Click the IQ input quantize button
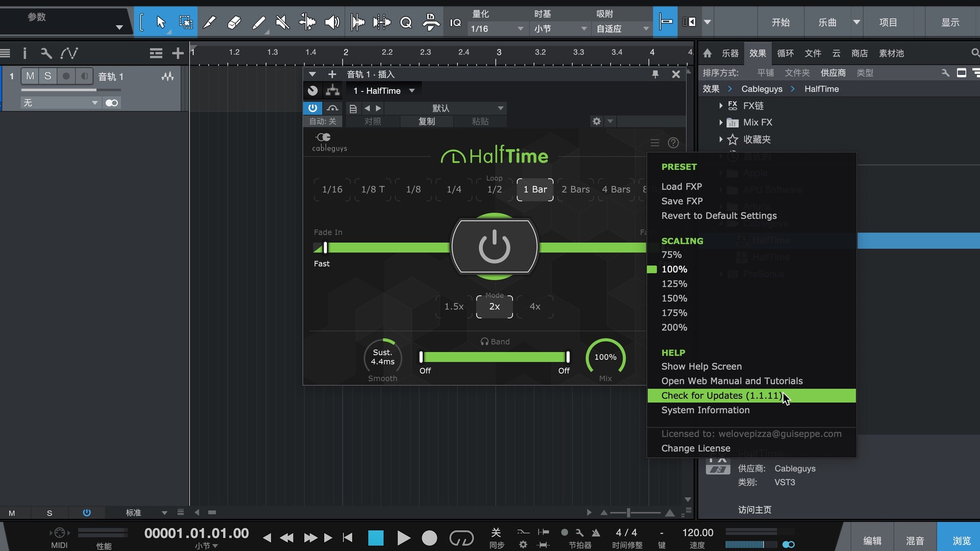 tap(455, 22)
